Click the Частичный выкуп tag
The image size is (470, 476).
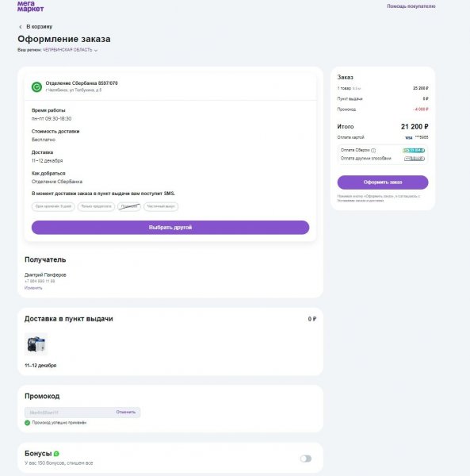point(161,206)
